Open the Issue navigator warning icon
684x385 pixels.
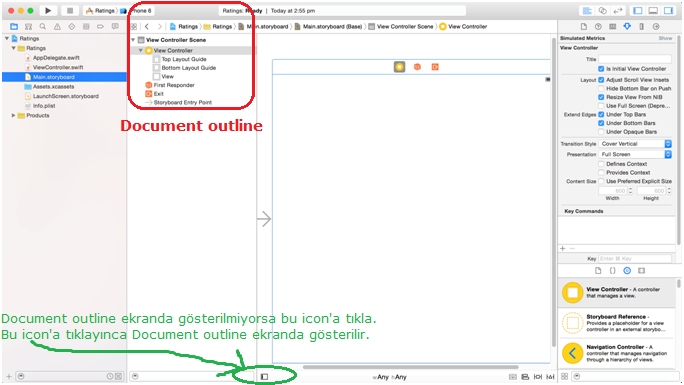tap(57, 27)
